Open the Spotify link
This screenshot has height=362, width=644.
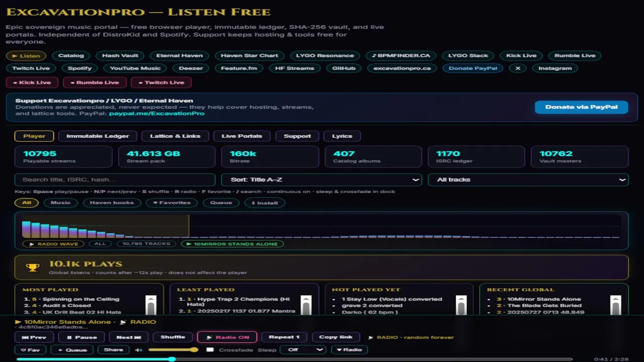[80, 68]
